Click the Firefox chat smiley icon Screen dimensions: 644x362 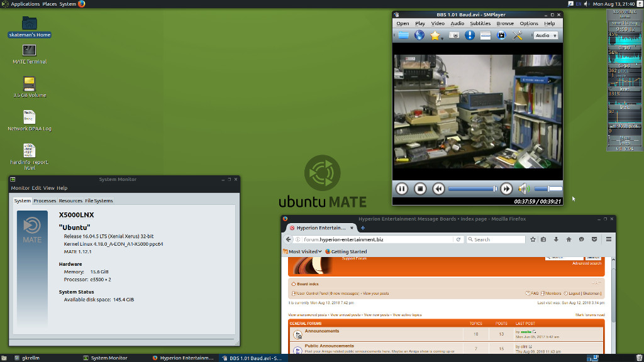tap(582, 239)
